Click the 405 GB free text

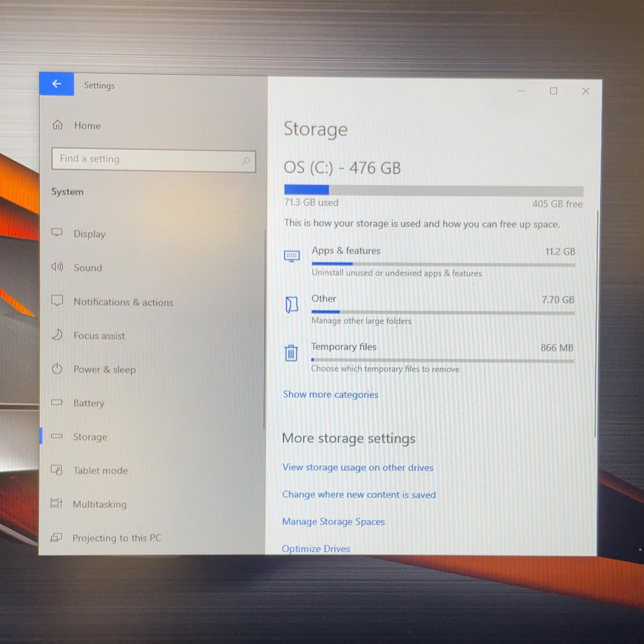557,204
